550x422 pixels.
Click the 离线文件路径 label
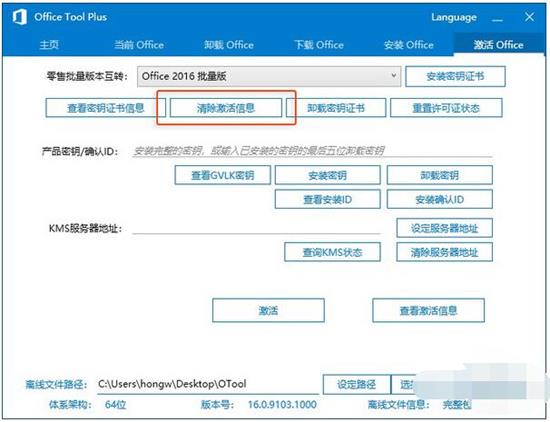pyautogui.click(x=55, y=384)
